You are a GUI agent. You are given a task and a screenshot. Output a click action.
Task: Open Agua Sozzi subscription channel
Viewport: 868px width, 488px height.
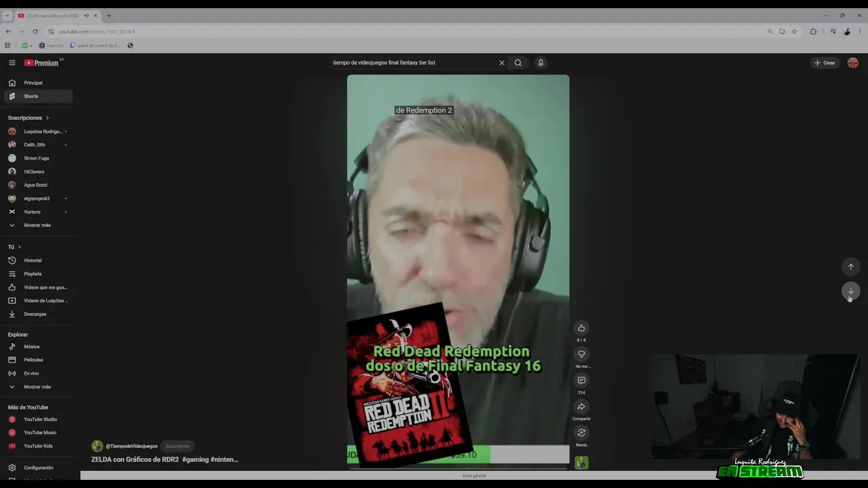tap(38, 185)
